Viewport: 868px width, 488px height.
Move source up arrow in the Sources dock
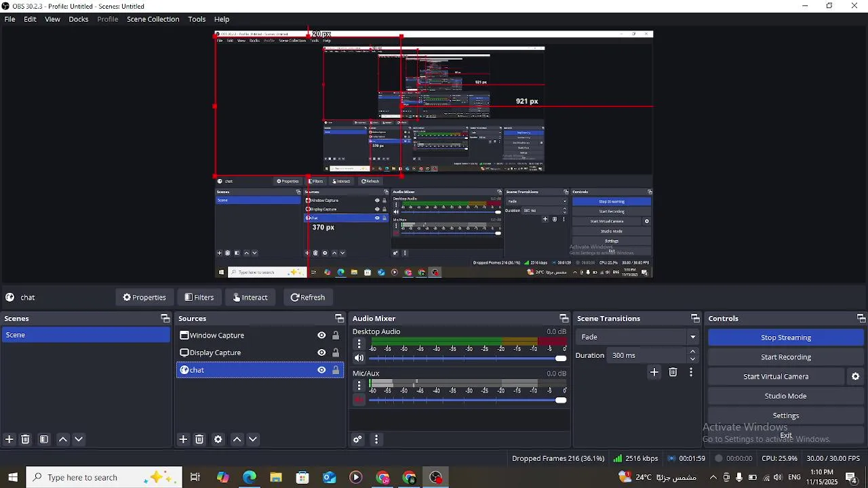(x=237, y=439)
